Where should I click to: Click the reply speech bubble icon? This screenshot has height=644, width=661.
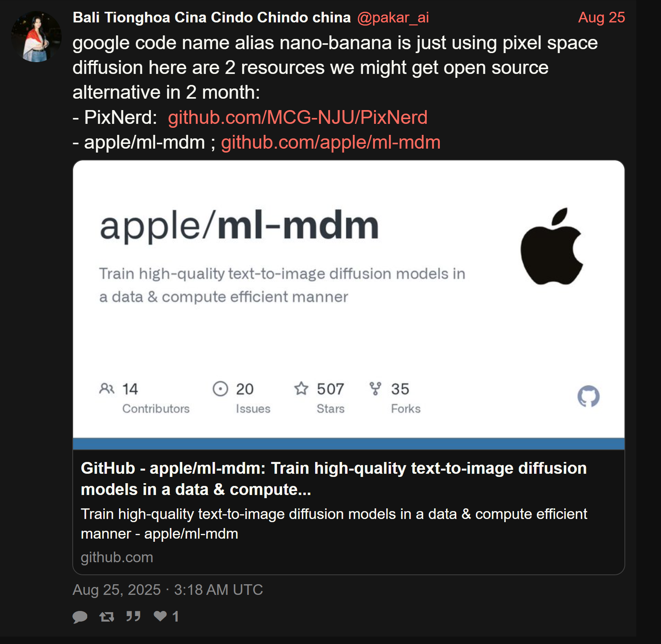(x=80, y=616)
